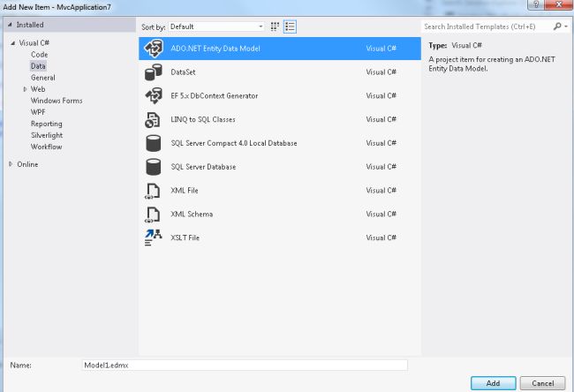Click the Online section label

[27, 164]
